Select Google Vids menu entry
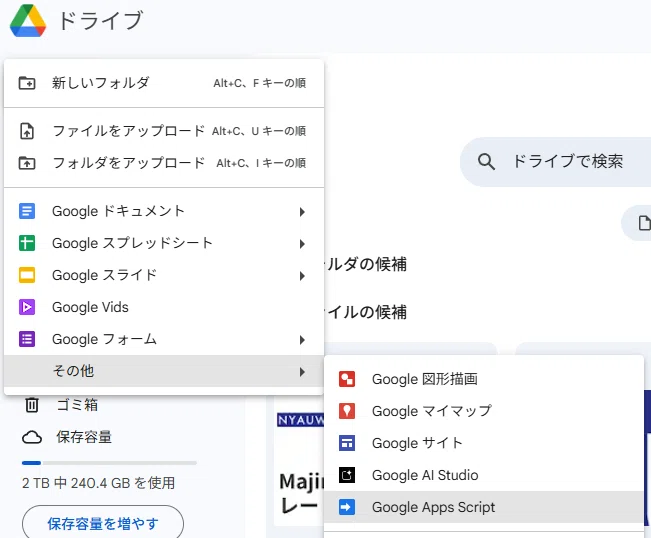The image size is (651, 538). coord(164,307)
